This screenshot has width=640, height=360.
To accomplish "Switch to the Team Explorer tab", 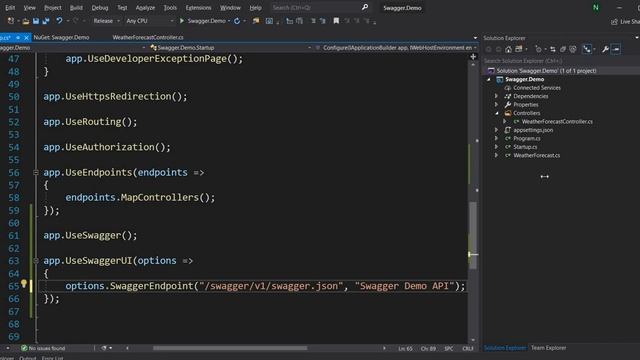I will pos(549,348).
